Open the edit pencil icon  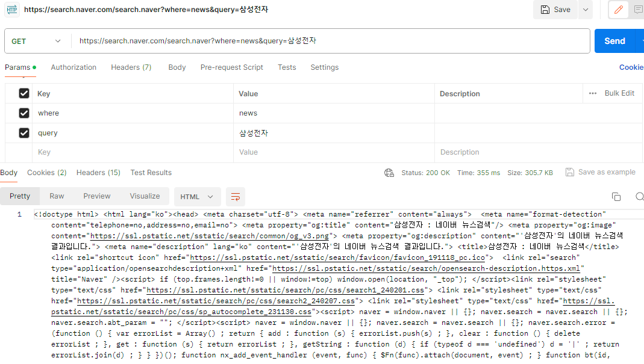pos(619,10)
